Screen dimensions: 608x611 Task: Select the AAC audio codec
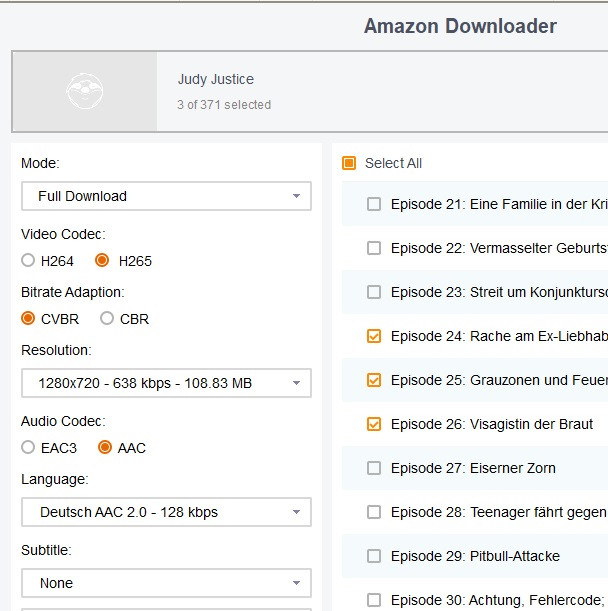click(x=105, y=448)
